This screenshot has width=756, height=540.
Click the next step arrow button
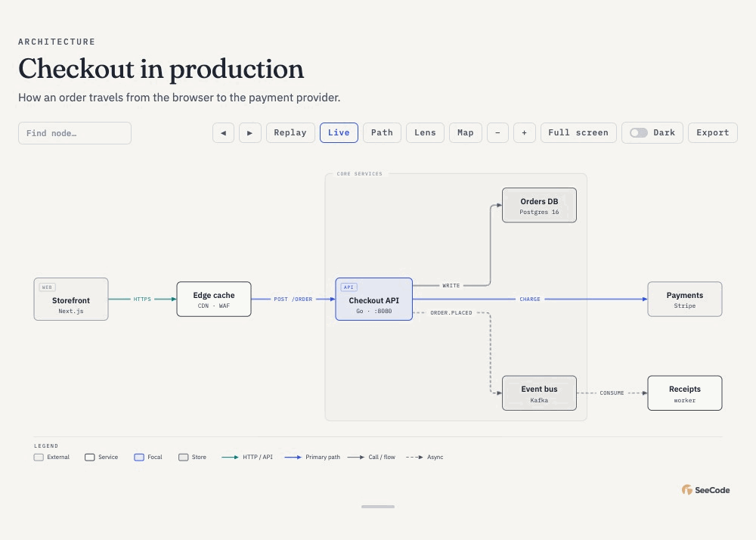coord(249,132)
